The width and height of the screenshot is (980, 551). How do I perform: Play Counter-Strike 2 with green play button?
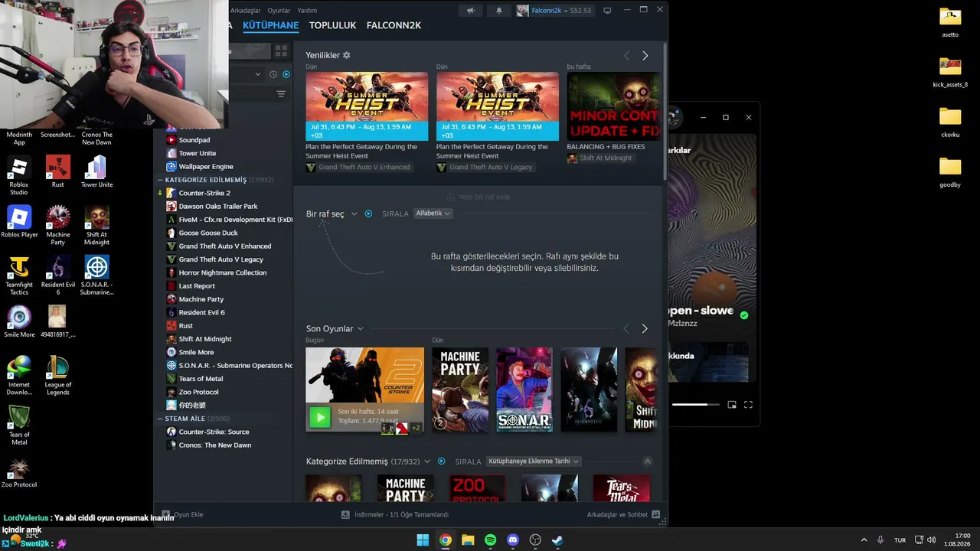(319, 417)
